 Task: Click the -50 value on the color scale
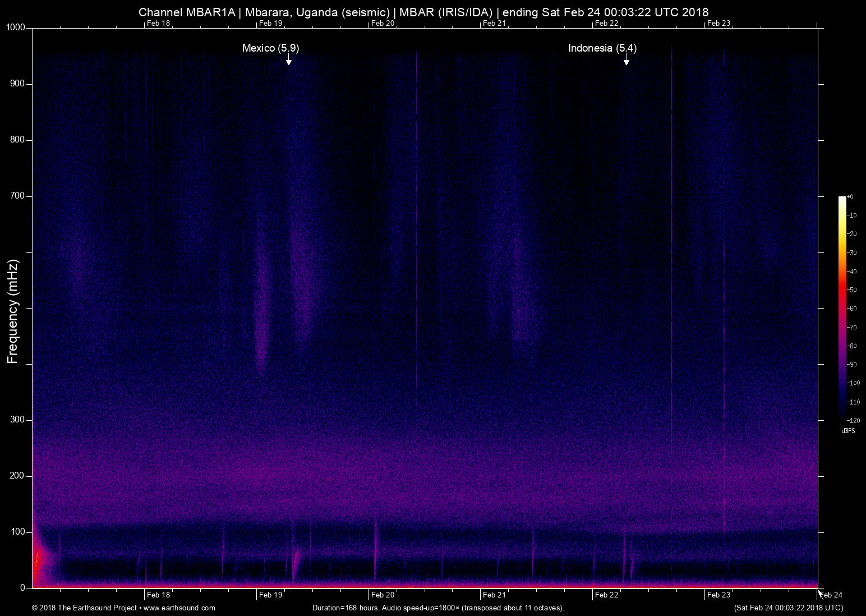[851, 290]
